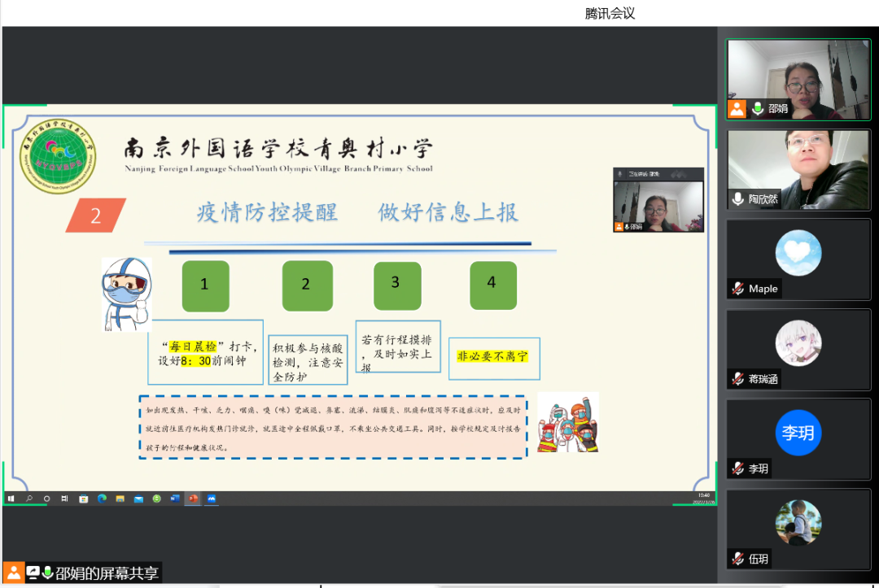The height and width of the screenshot is (588, 879).
Task: Click the taskbar search magnifier icon
Action: click(29, 499)
